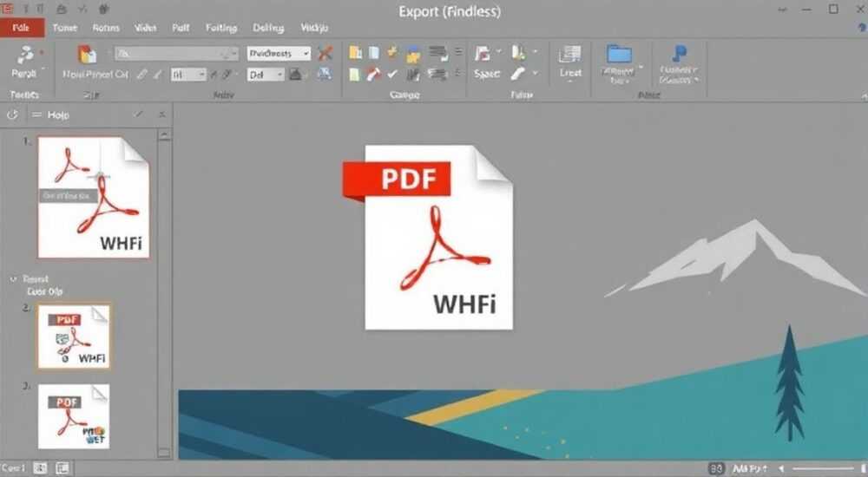Viewport: 868px width, 477px height.
Task: Click the first pencil icon in ribbon
Action: [142, 74]
